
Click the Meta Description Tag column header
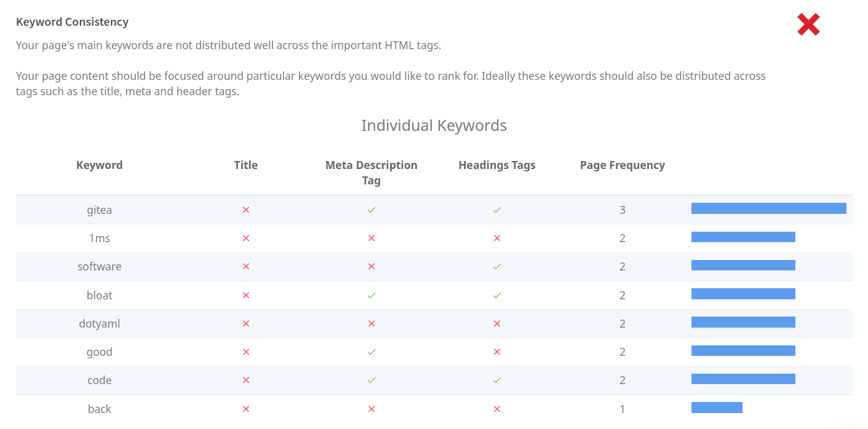pos(372,173)
